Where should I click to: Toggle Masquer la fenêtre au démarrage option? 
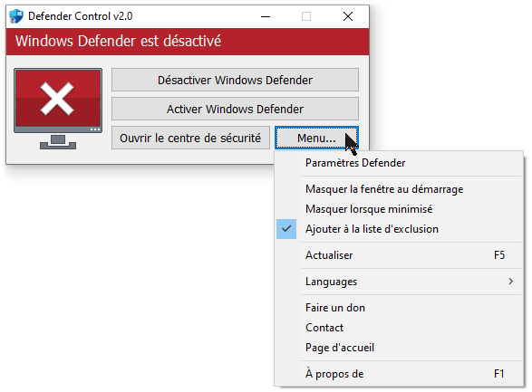tap(399, 189)
